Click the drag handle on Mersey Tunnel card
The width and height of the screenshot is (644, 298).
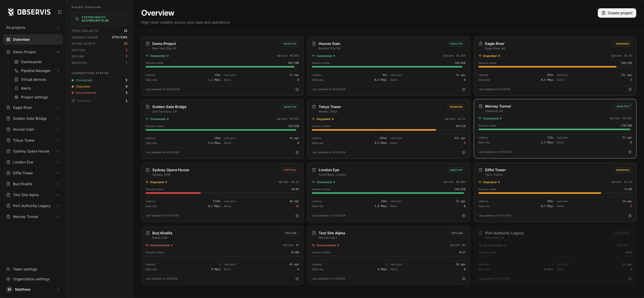tap(631, 105)
